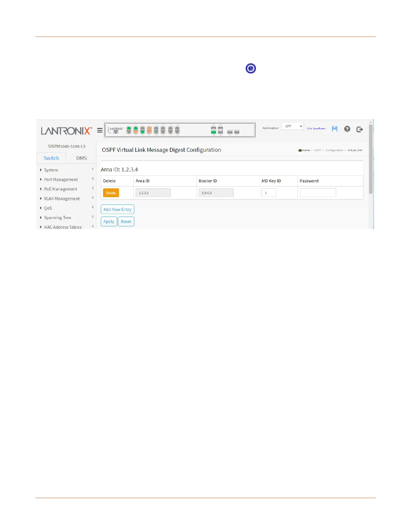Open the help question mark icon
Image resolution: width=411 pixels, height=532 pixels.
(x=347, y=129)
